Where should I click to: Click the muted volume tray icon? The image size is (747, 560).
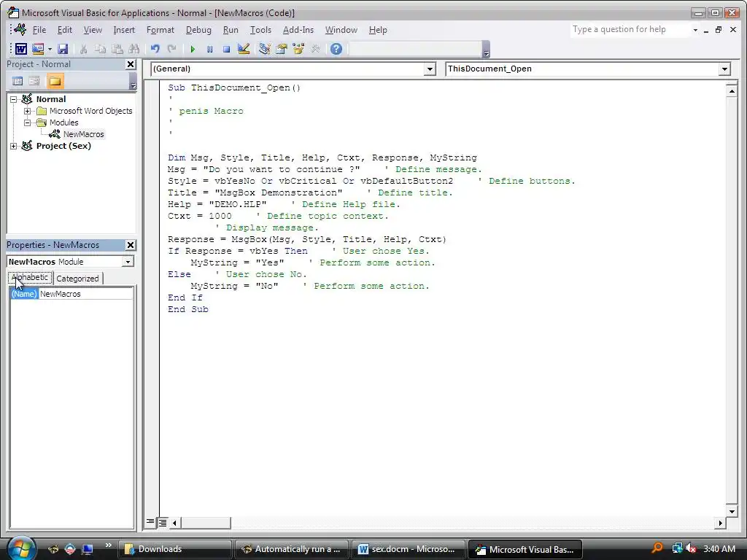click(691, 548)
